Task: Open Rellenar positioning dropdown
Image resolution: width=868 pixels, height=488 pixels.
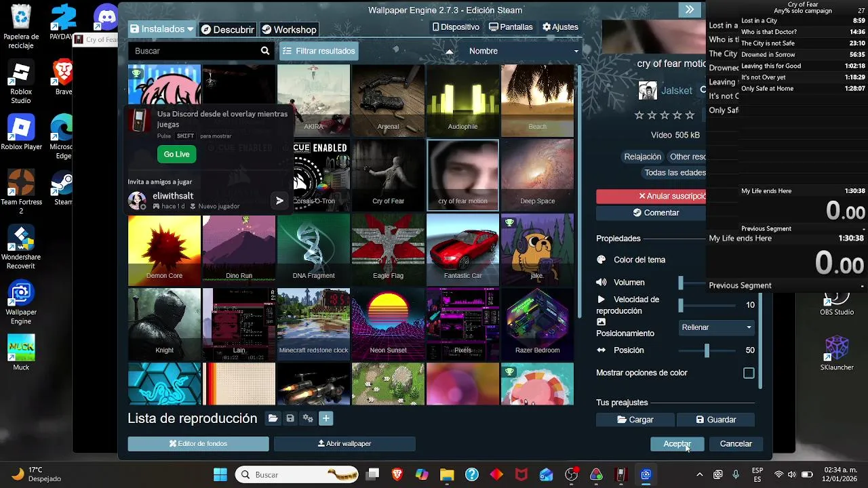Action: [717, 327]
